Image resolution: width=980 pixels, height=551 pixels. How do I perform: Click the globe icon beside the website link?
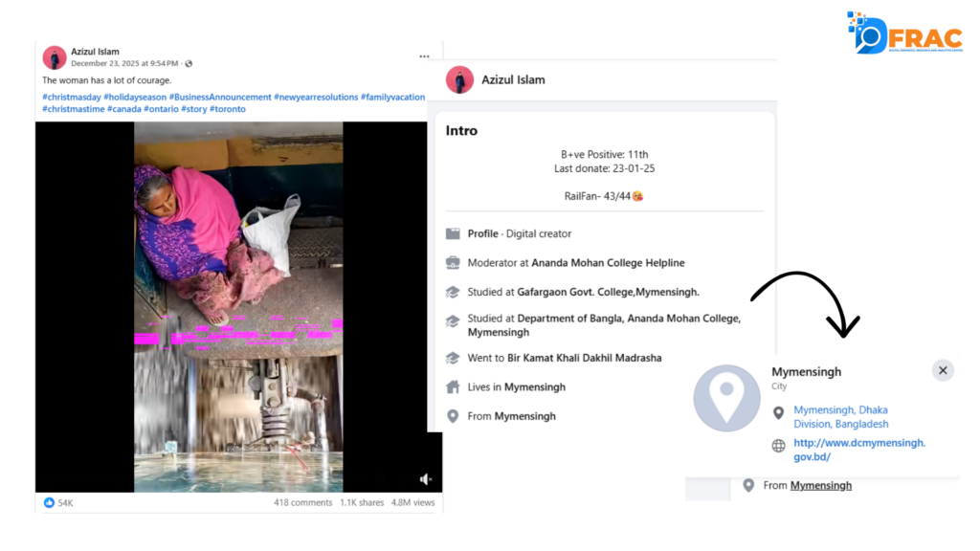(779, 446)
